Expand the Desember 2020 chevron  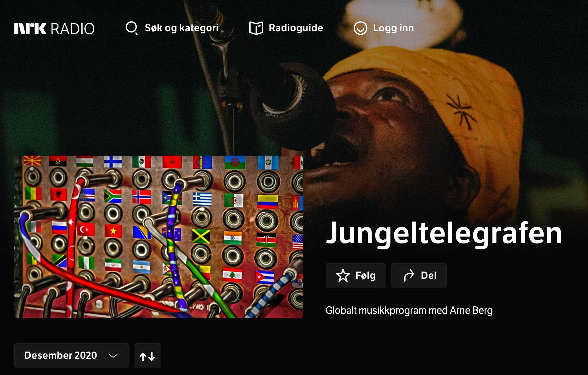click(113, 356)
